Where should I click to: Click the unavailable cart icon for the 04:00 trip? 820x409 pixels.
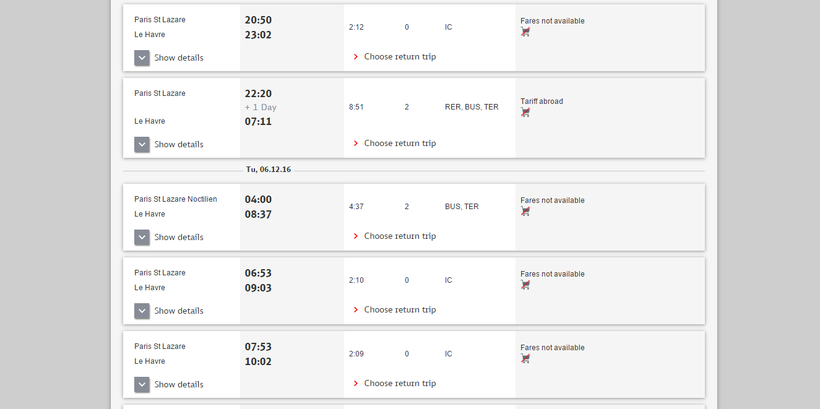pos(525,212)
